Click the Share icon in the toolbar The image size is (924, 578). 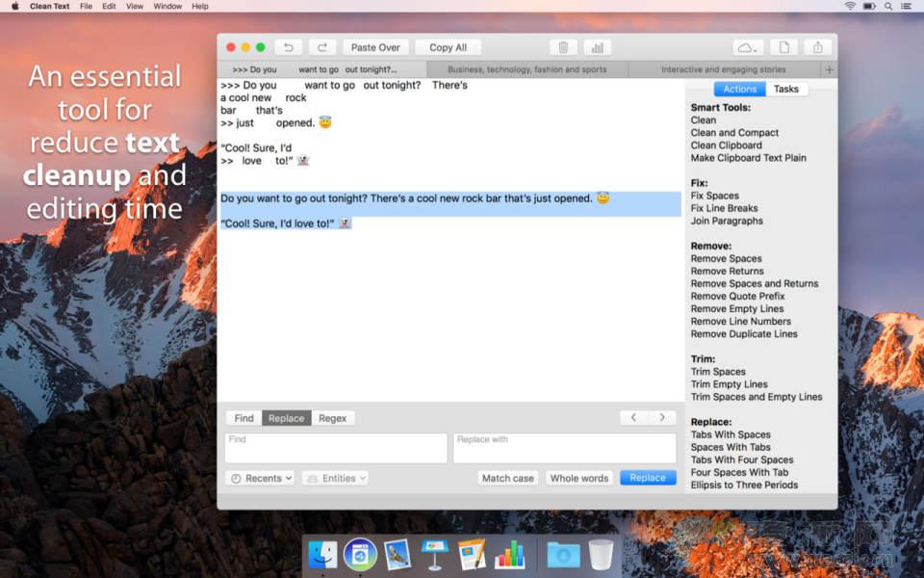click(x=818, y=47)
